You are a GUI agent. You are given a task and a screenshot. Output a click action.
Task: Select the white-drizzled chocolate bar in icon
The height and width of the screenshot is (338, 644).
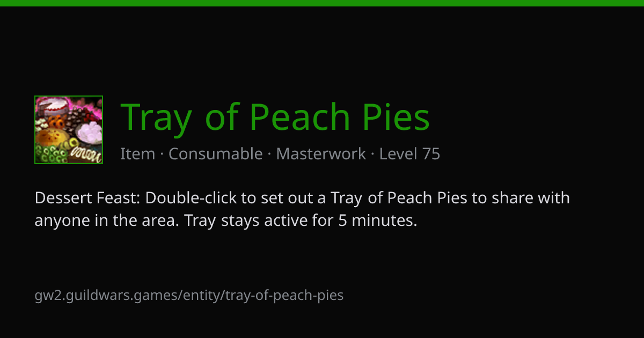click(86, 155)
